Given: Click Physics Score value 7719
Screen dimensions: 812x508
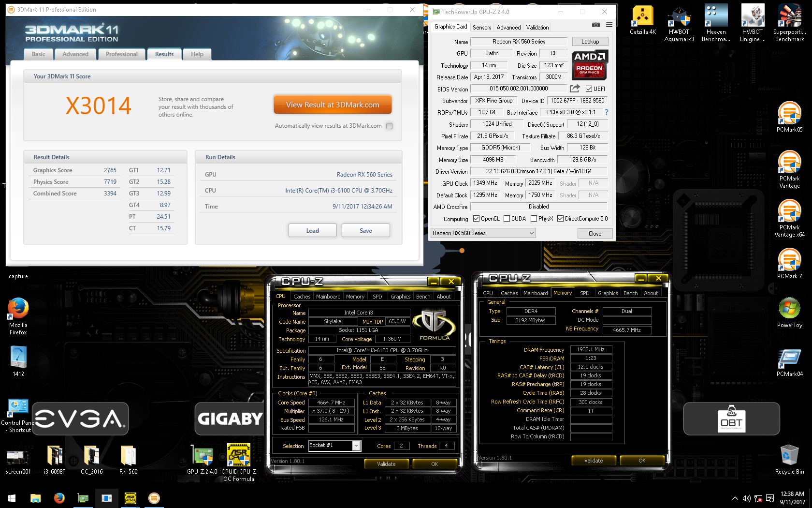Looking at the screenshot, I should (110, 182).
